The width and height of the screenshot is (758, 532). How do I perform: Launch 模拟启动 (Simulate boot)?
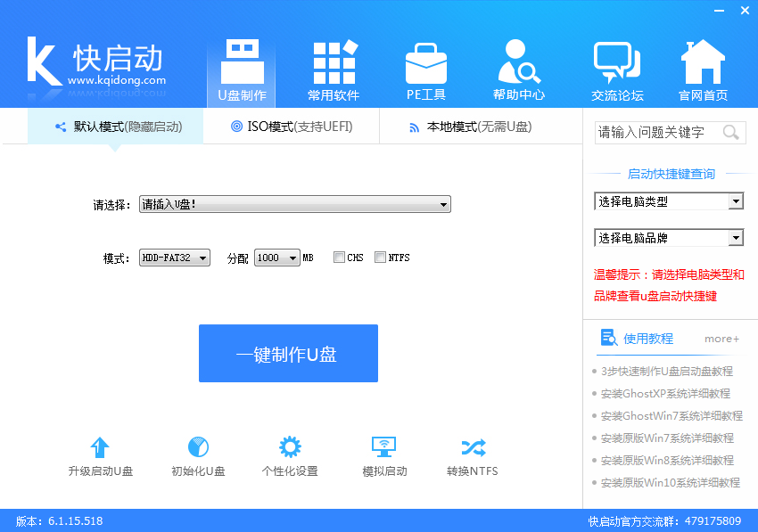pos(383,454)
